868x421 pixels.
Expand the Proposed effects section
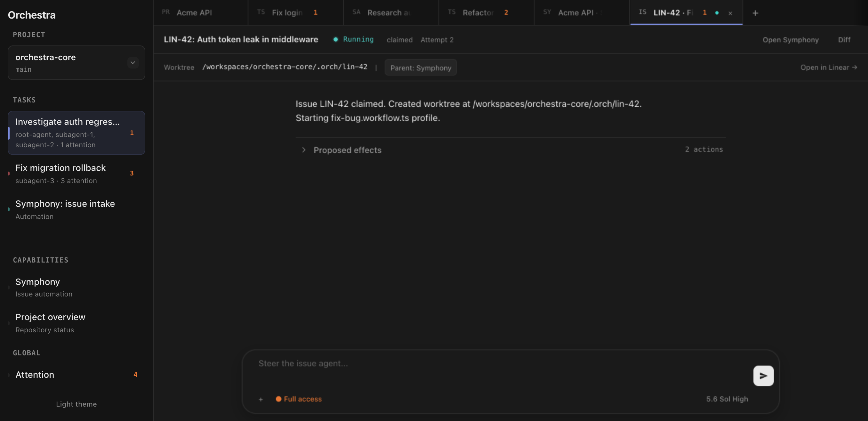[x=510, y=150]
